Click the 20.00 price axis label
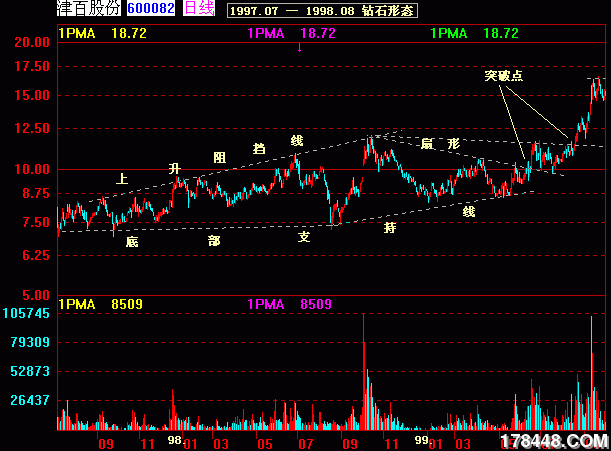Image resolution: width=611 pixels, height=451 pixels. point(32,43)
